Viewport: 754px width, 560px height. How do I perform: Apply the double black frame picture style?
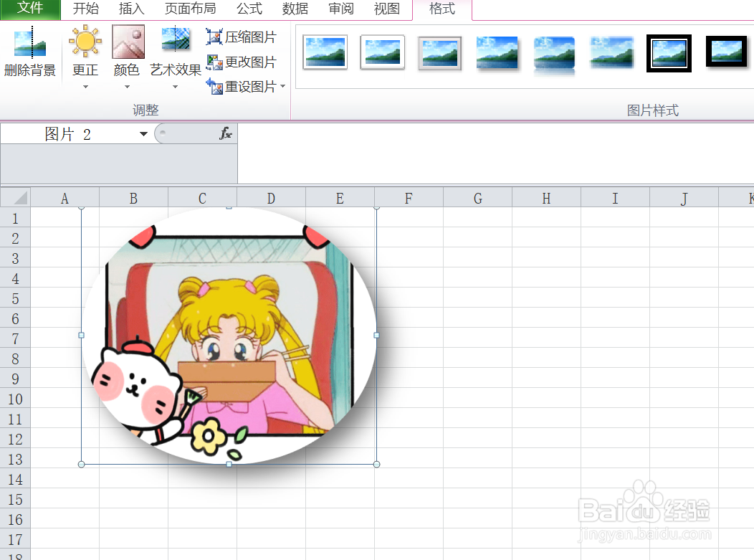tap(669, 53)
